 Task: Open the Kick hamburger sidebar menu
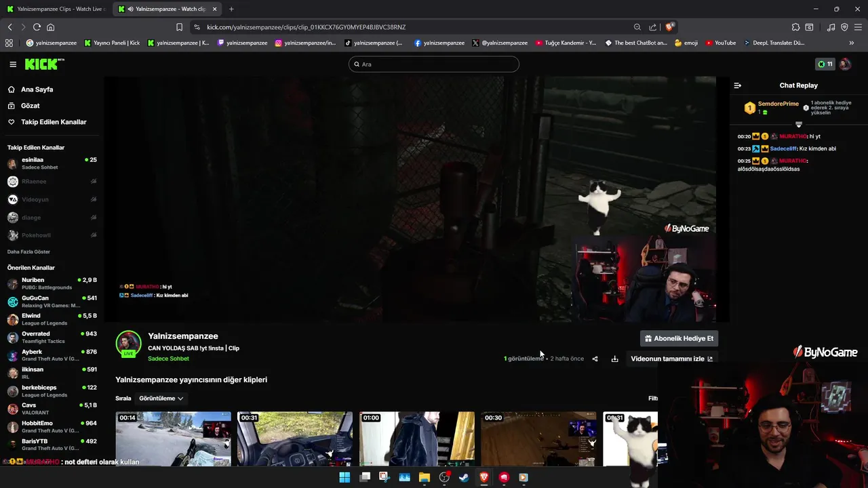13,64
